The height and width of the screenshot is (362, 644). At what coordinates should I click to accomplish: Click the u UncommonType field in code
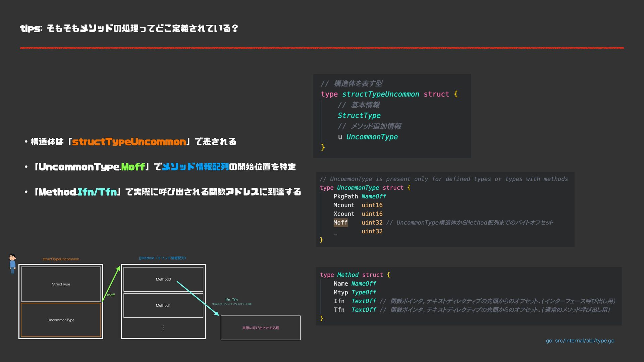tap(368, 137)
